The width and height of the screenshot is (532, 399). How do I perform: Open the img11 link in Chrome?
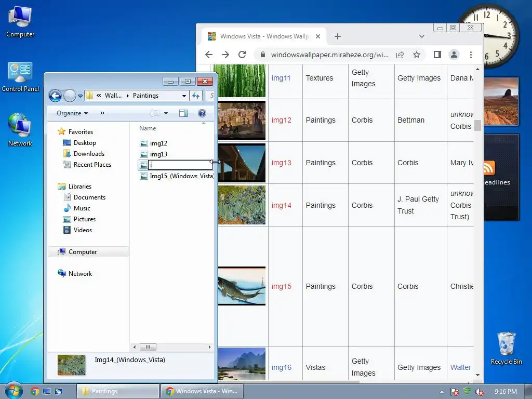coord(281,78)
